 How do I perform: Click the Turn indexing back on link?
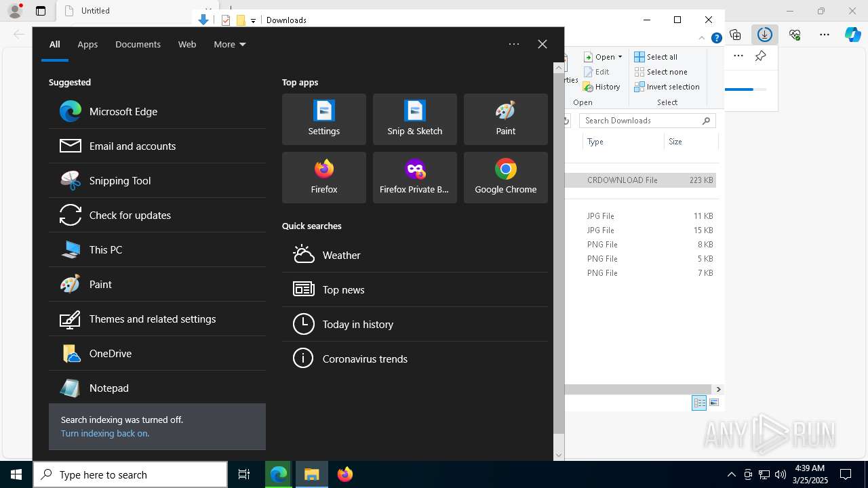point(105,433)
